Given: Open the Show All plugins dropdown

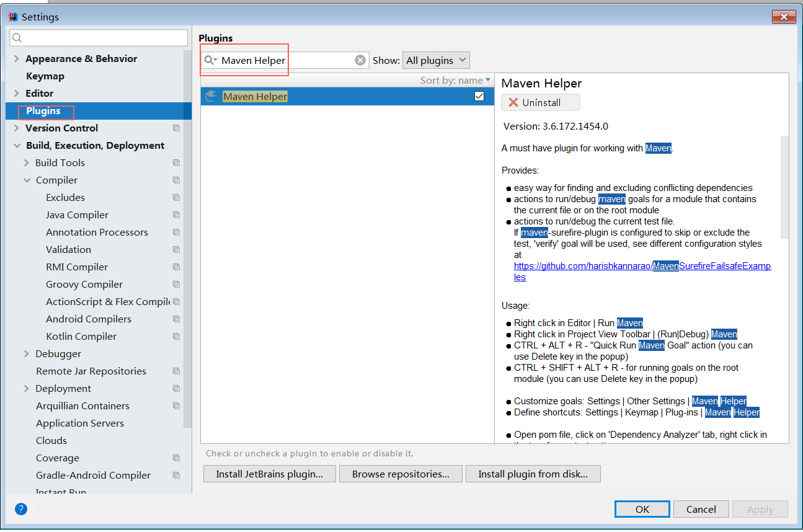Looking at the screenshot, I should point(436,60).
